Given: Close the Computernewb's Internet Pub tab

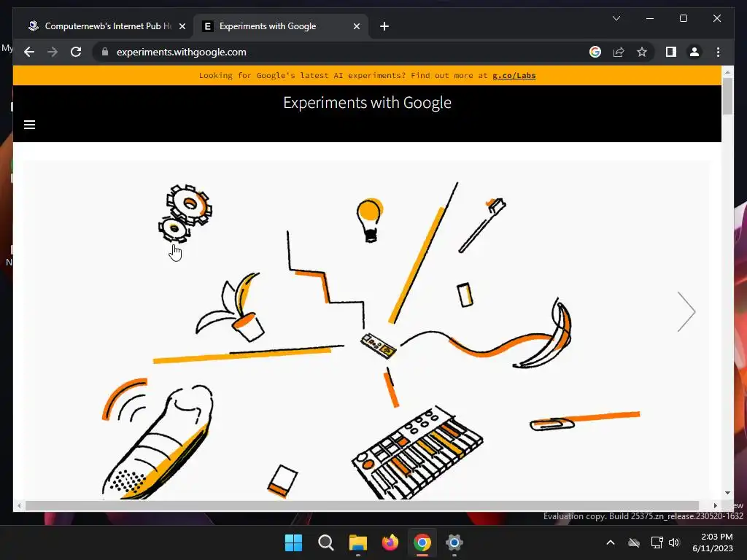Looking at the screenshot, I should (182, 26).
